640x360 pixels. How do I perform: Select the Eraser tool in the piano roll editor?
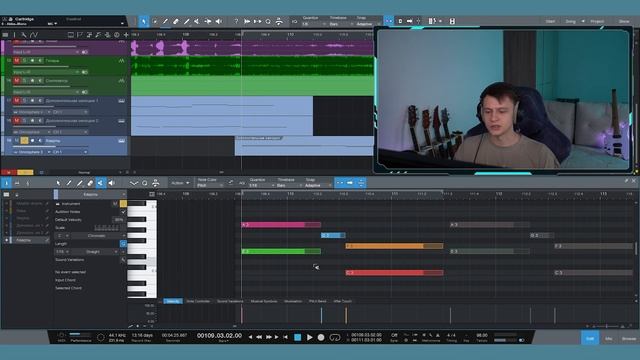tap(90, 183)
